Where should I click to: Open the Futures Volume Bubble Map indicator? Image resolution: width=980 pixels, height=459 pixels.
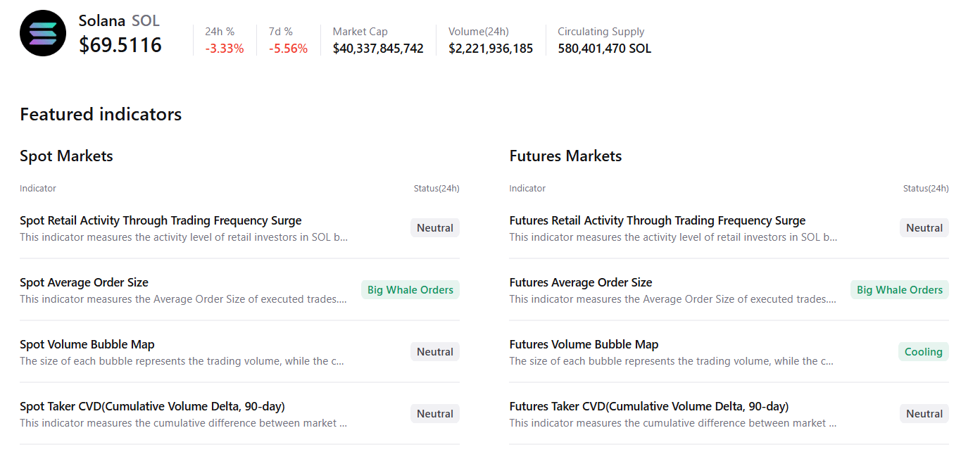584,344
